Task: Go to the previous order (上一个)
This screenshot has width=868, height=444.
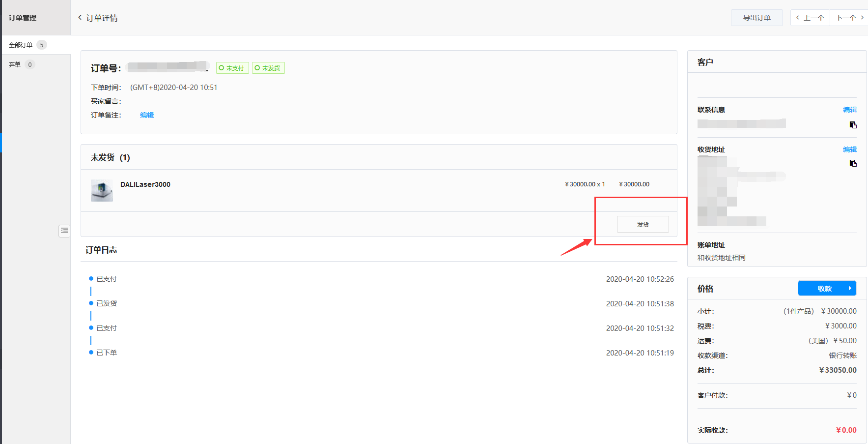Action: point(810,18)
